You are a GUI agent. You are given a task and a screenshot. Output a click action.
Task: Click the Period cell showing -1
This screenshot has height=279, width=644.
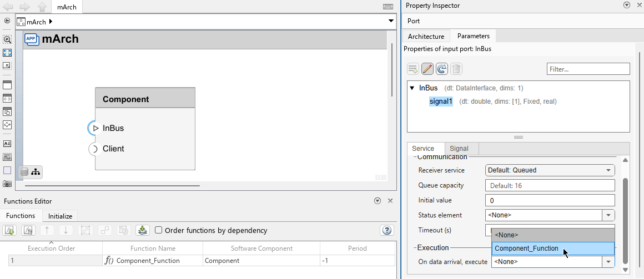[x=358, y=261]
